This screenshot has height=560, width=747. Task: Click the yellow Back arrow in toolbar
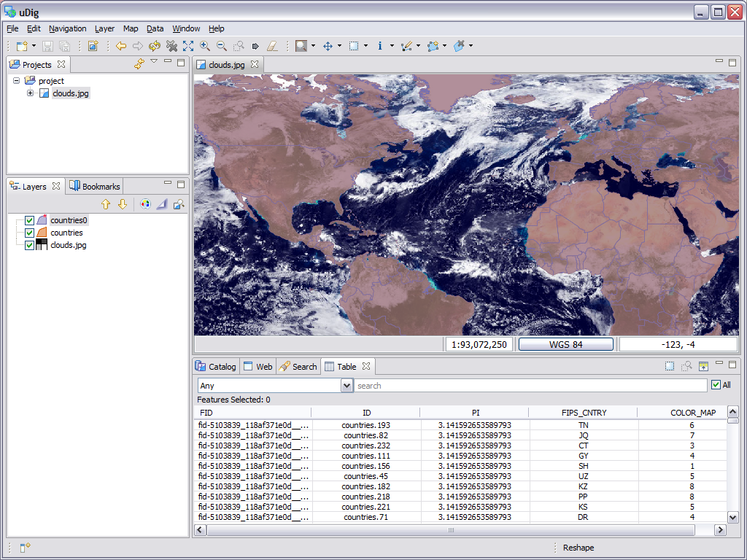[121, 46]
